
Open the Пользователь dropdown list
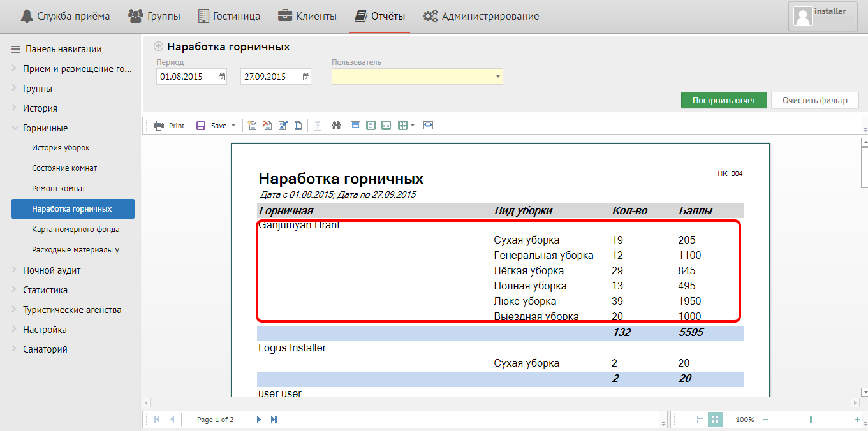(x=497, y=77)
